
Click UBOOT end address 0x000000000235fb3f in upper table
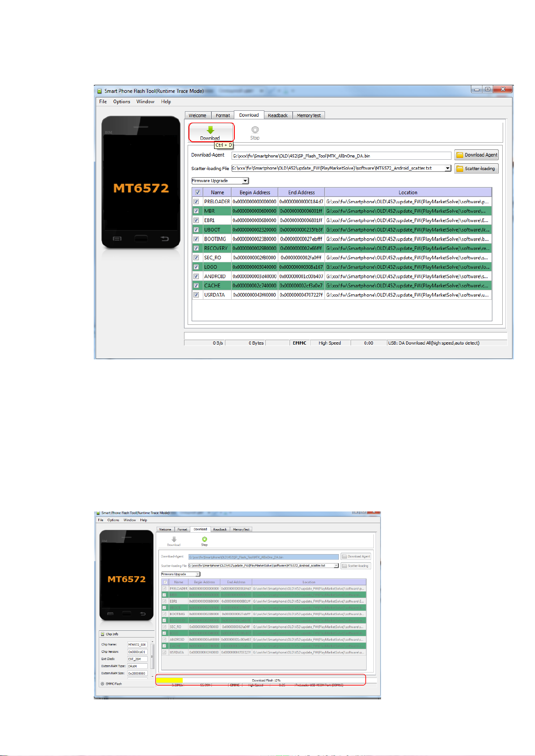click(301, 230)
